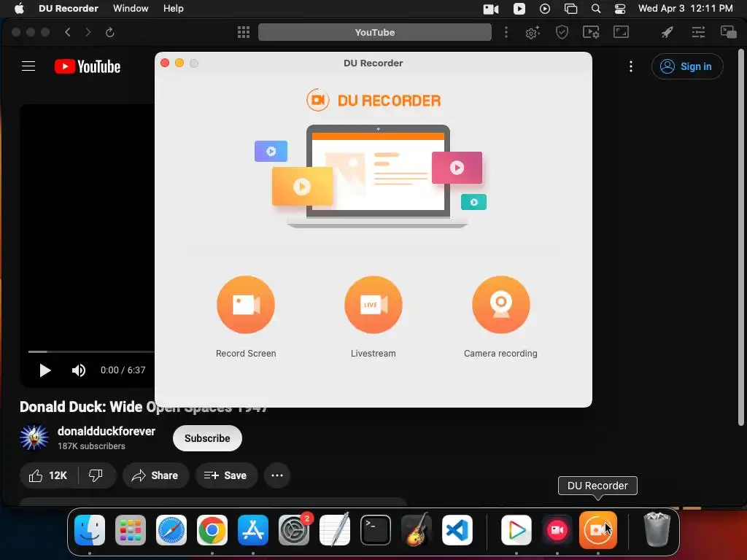
Task: Click the date and time clock
Action: tap(685, 9)
